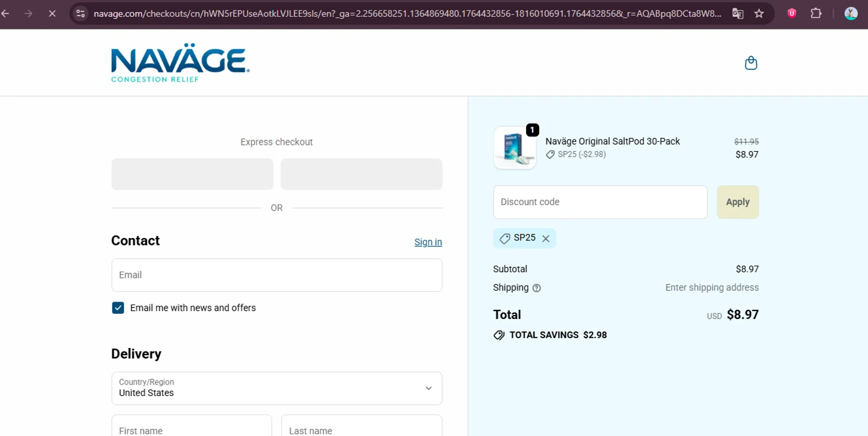Follow the Sign in link
This screenshot has height=436, width=868.
[428, 242]
